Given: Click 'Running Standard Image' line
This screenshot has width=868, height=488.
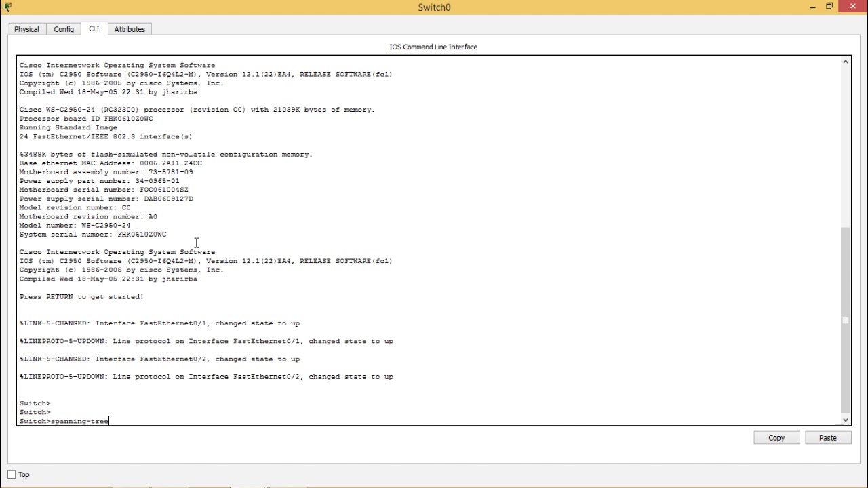Looking at the screenshot, I should [68, 127].
